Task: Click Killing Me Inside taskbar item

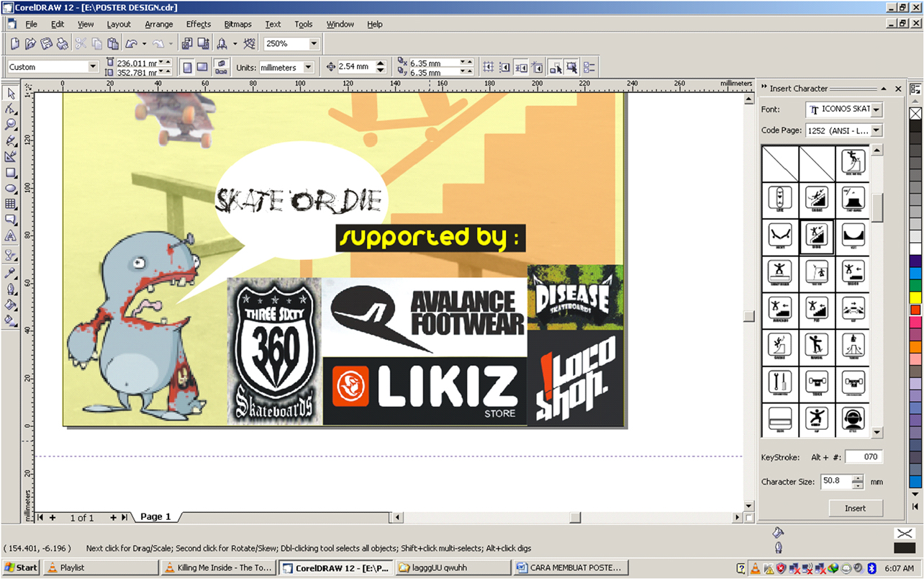Action: click(217, 567)
